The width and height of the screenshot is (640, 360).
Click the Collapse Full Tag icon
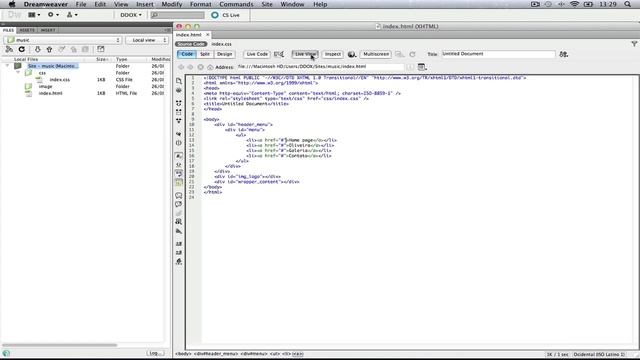179,103
